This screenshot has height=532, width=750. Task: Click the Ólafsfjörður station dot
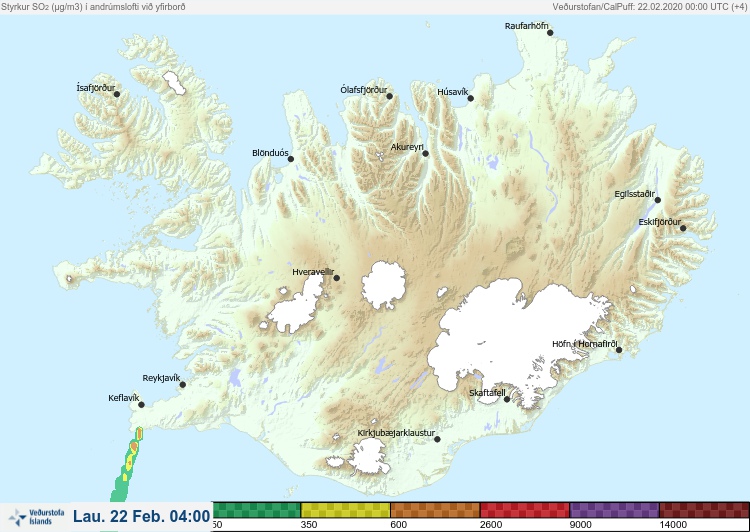click(389, 96)
